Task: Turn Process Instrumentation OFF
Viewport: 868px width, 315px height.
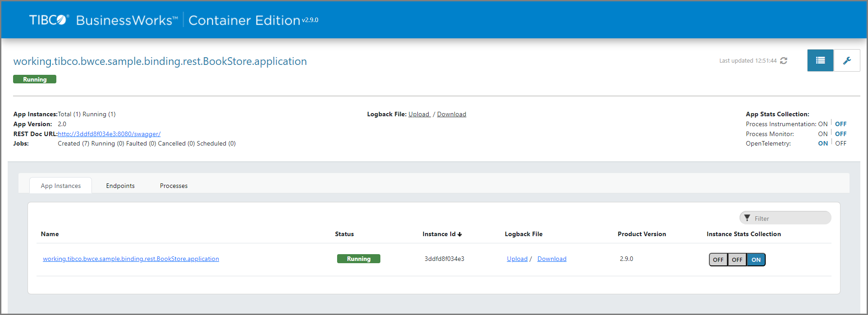Action: (x=841, y=124)
